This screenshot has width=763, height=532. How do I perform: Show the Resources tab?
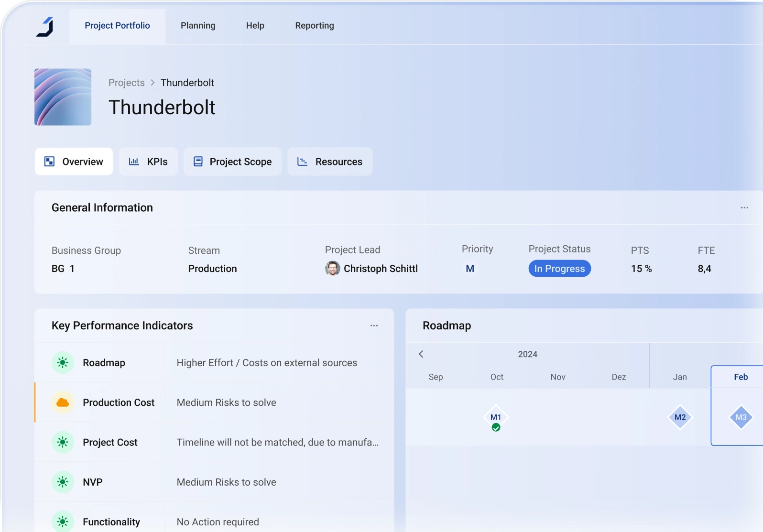330,162
